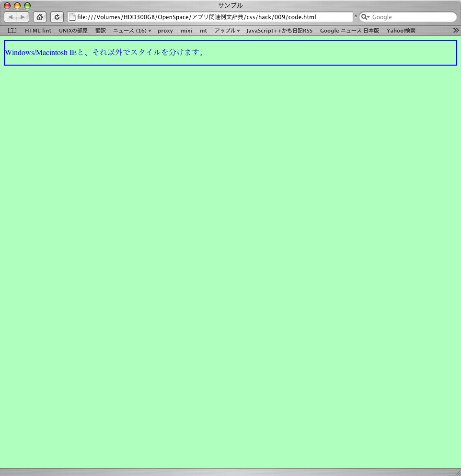The width and height of the screenshot is (461, 476).
Task: Close the window with the red button
Action: (x=7, y=6)
